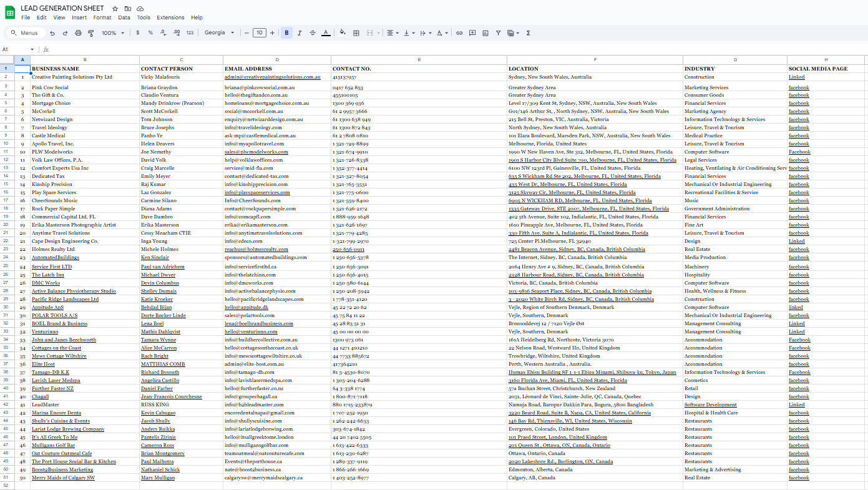Toggle bold formatting off

[x=286, y=33]
